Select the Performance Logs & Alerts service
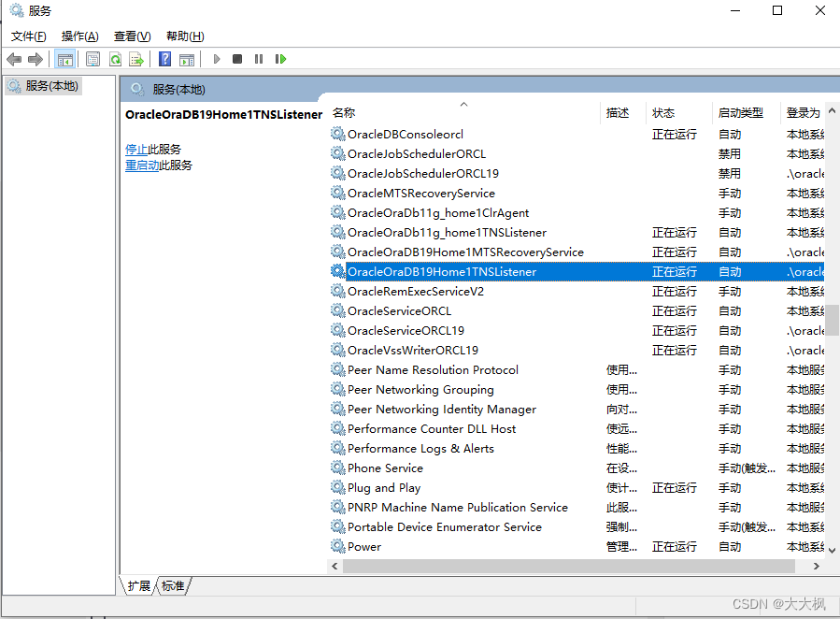Screen dimensions: 840x619 [577, 449]
